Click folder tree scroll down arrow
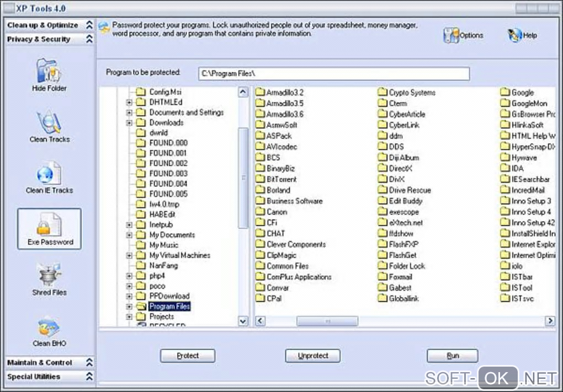Image resolution: width=563 pixels, height=392 pixels. (x=243, y=321)
